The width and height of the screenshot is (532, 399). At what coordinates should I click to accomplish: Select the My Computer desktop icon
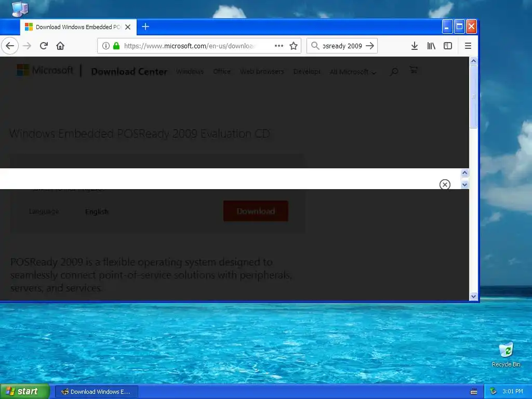[x=20, y=9]
